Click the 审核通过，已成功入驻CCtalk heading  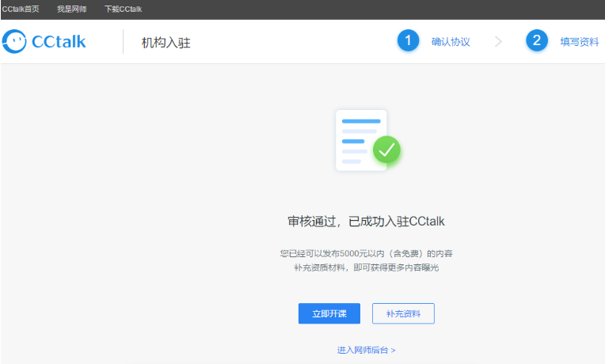tap(366, 222)
